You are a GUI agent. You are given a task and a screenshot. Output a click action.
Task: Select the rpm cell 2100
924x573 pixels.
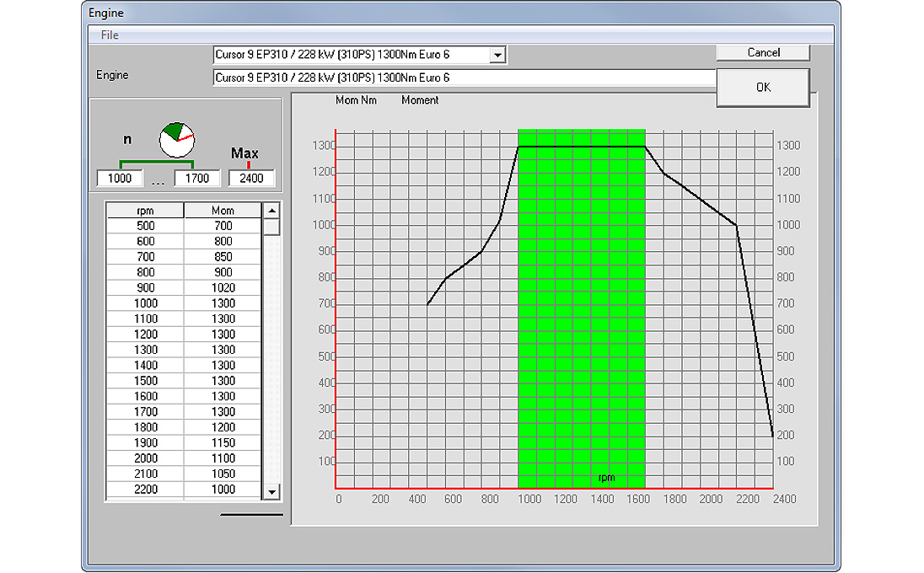point(145,474)
